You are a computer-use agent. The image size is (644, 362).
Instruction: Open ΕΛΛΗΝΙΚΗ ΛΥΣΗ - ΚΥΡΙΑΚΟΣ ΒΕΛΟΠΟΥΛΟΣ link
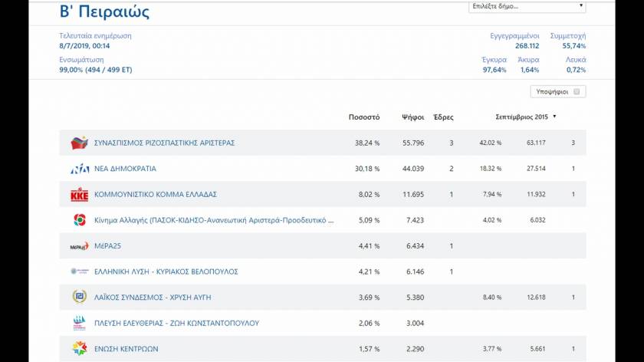[x=166, y=271]
